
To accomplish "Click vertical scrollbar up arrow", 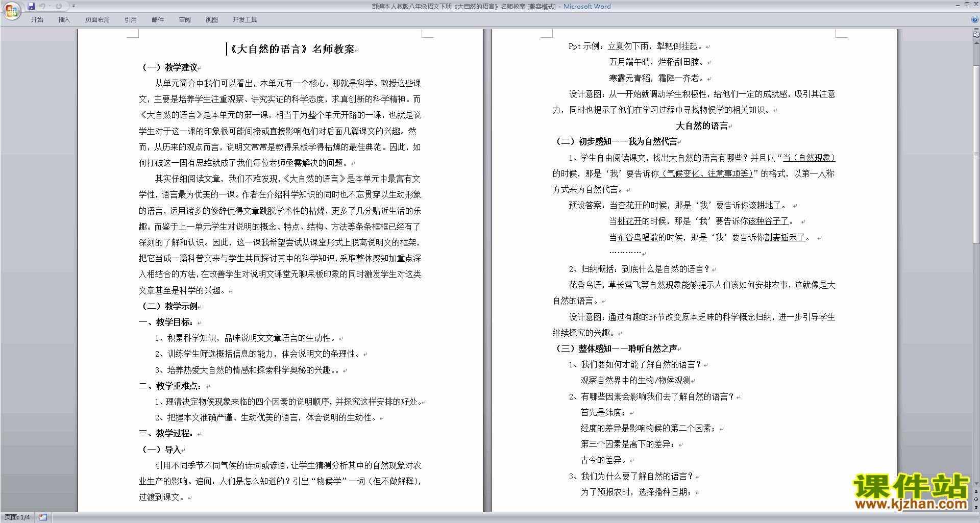I will tap(976, 43).
